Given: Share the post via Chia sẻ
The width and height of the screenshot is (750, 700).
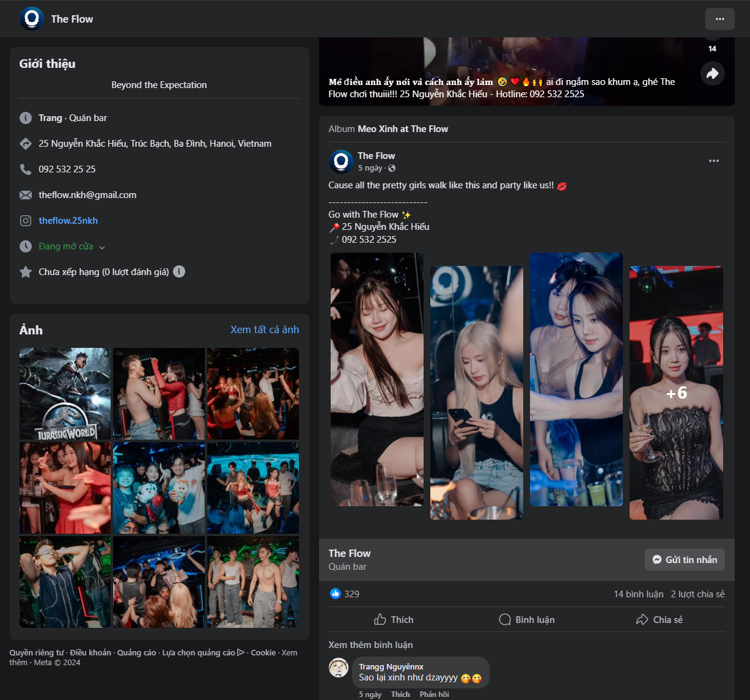Looking at the screenshot, I should click(x=659, y=619).
